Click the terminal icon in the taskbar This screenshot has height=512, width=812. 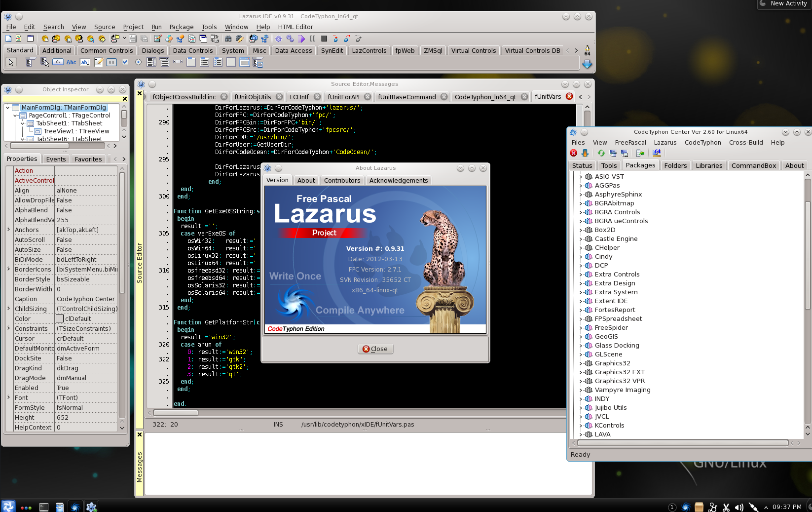point(44,507)
